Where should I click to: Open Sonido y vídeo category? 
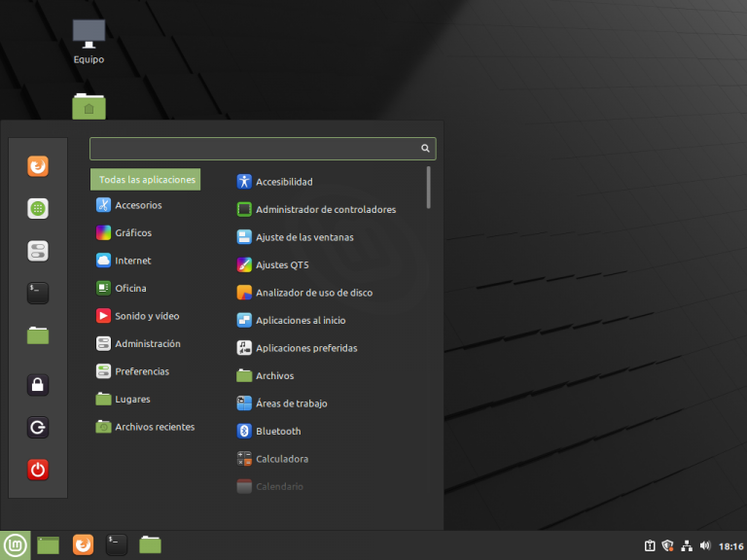point(145,316)
